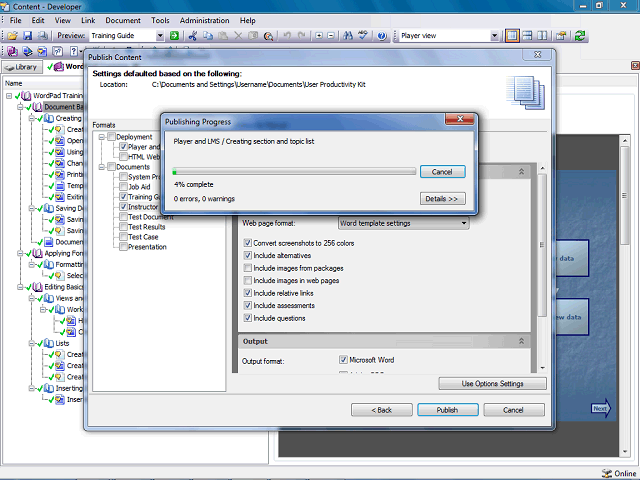Collapse the WordPad Training root node
This screenshot has height=480, width=640.
point(9,96)
